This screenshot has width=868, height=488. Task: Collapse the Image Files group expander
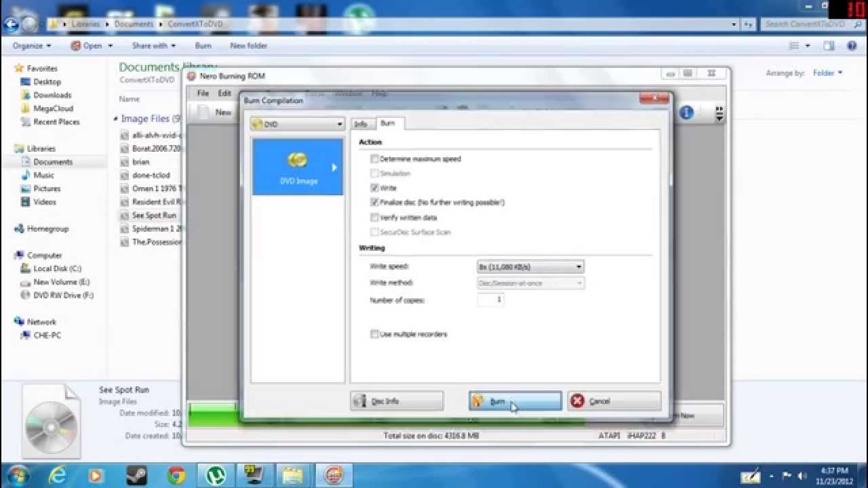click(115, 119)
